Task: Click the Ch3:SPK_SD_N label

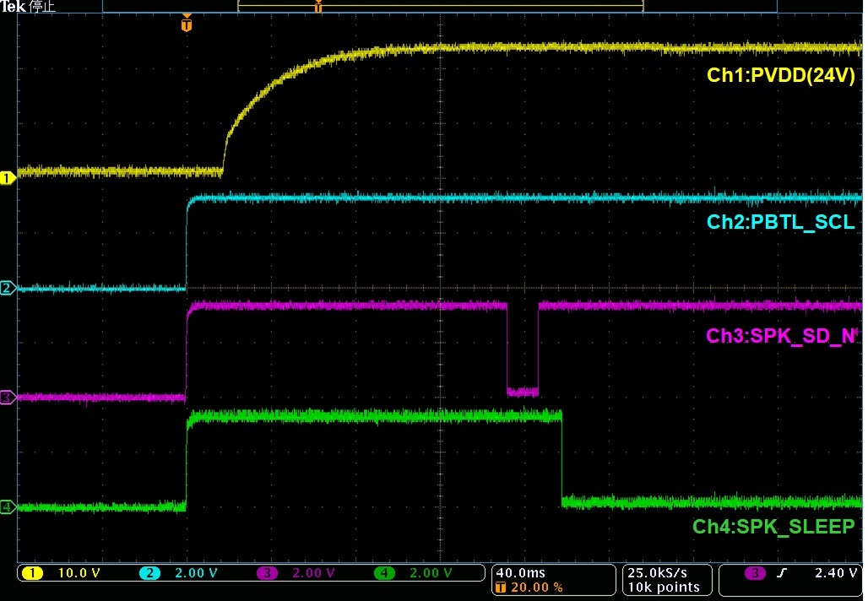Action: [x=780, y=336]
